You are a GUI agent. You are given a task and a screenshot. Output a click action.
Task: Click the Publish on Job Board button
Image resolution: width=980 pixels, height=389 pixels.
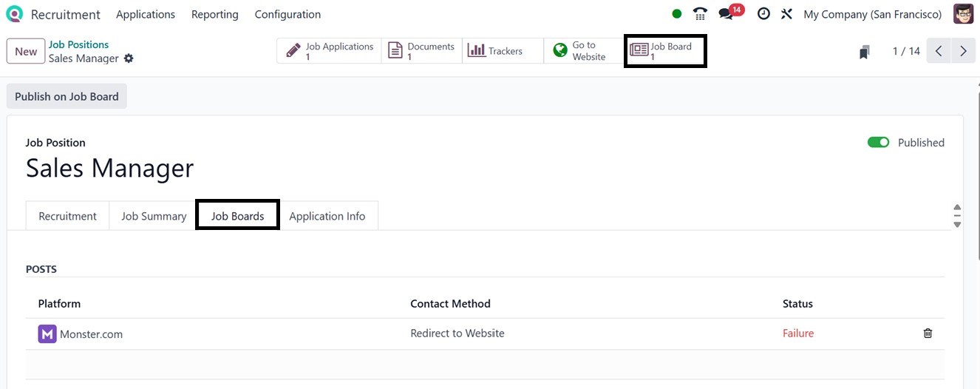point(67,97)
